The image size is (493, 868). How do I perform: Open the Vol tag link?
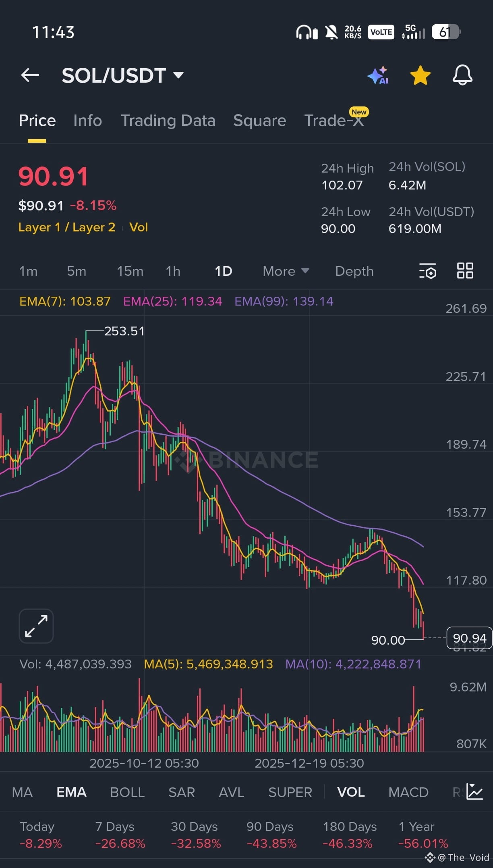click(139, 227)
